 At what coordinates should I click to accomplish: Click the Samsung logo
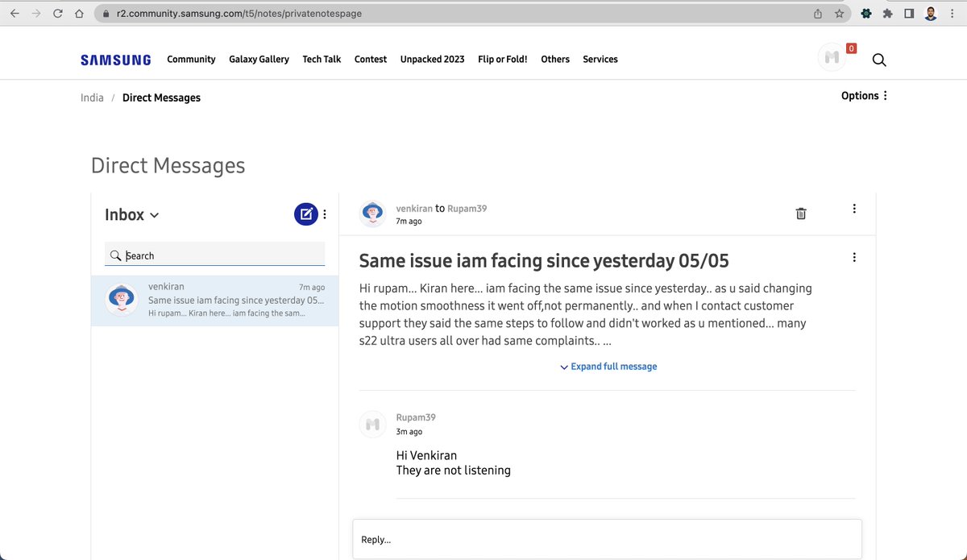pos(116,60)
